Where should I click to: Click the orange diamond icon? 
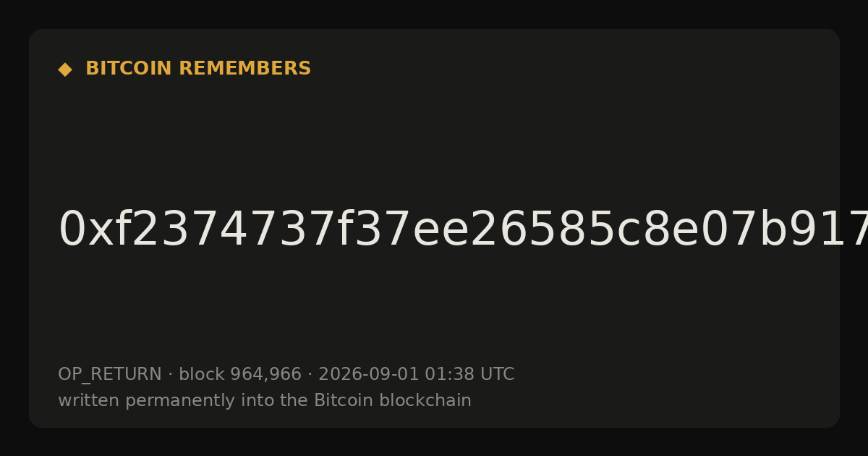64,69
